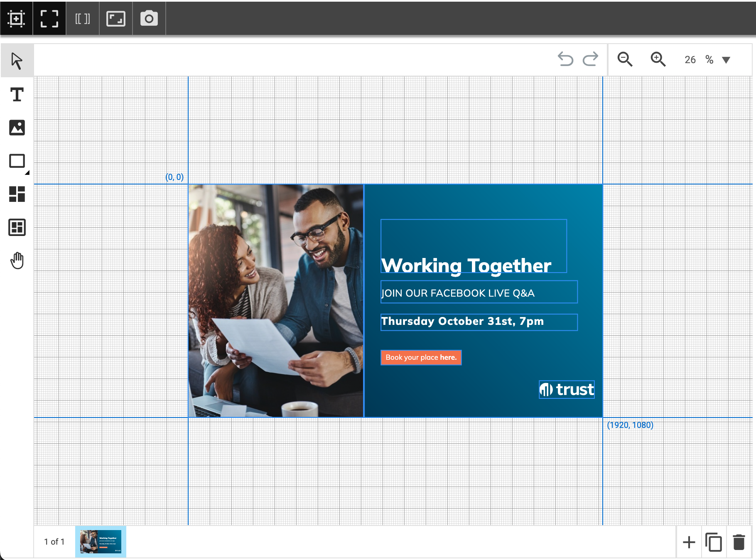Screen dimensions: 756x560
Task: Open the zoom percentage dropdown arrow
Action: [x=726, y=60]
